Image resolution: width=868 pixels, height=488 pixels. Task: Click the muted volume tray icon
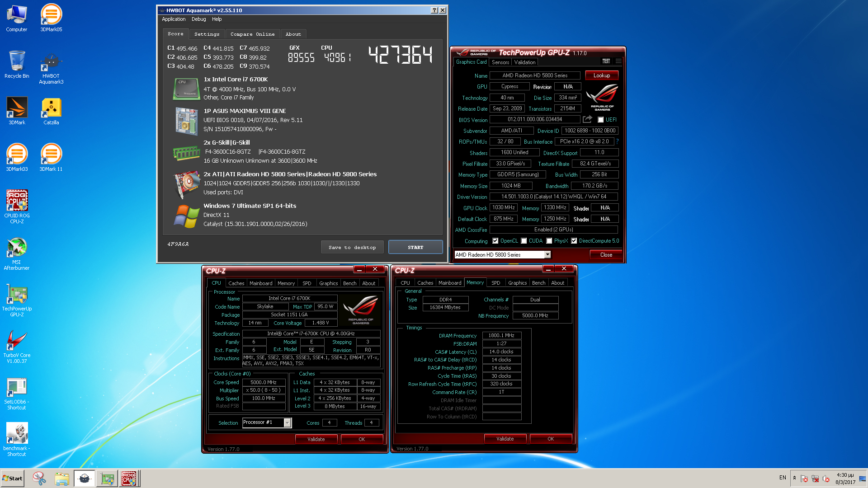click(826, 479)
